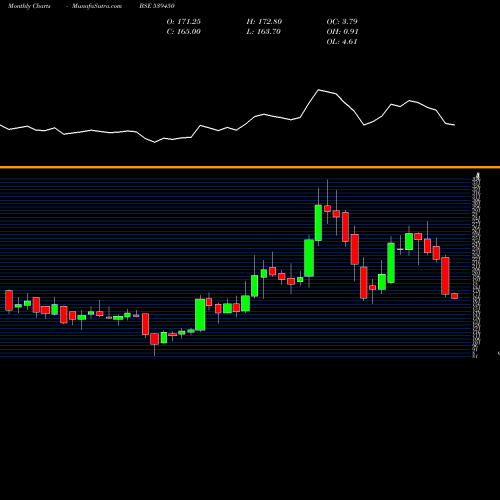Click the MunafaSutra.com label
The height and width of the screenshot is (500, 500).
pyautogui.click(x=97, y=6)
